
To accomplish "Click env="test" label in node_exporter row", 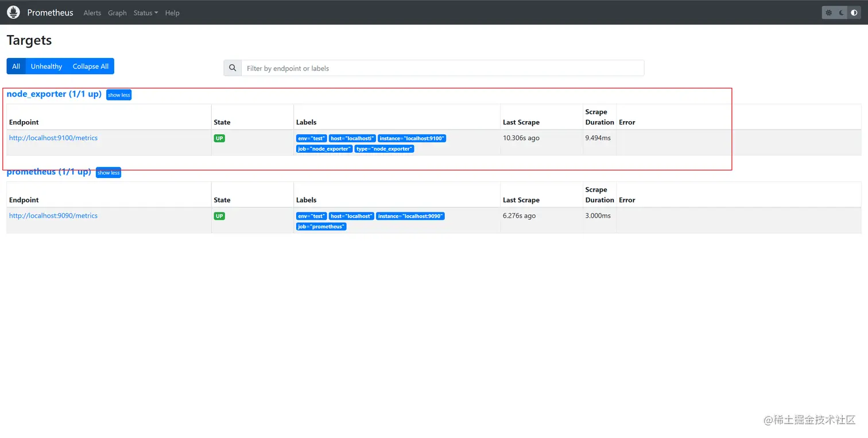I will [x=312, y=138].
